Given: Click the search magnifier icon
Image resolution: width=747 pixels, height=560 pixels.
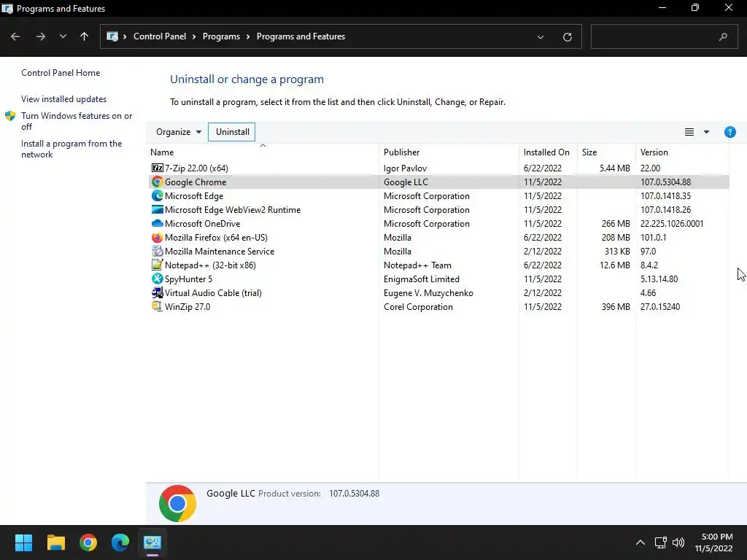Looking at the screenshot, I should click(x=723, y=36).
